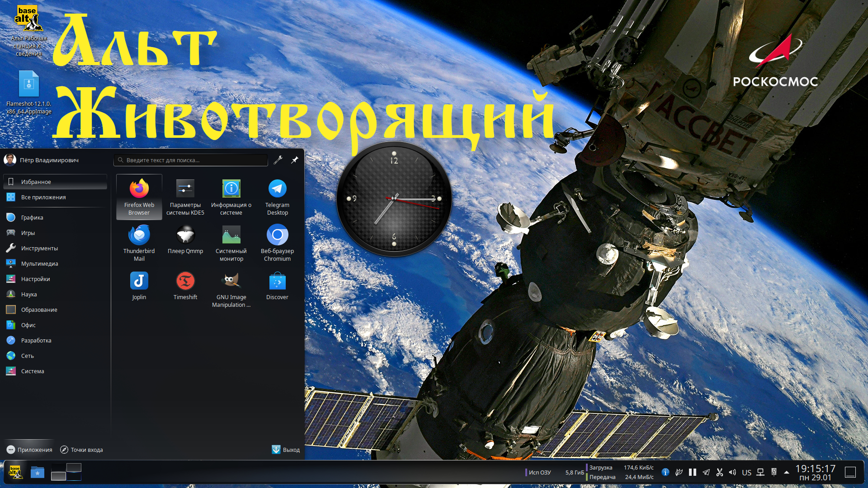
Task: Expand hidden system tray icons arrow
Action: [x=787, y=472]
